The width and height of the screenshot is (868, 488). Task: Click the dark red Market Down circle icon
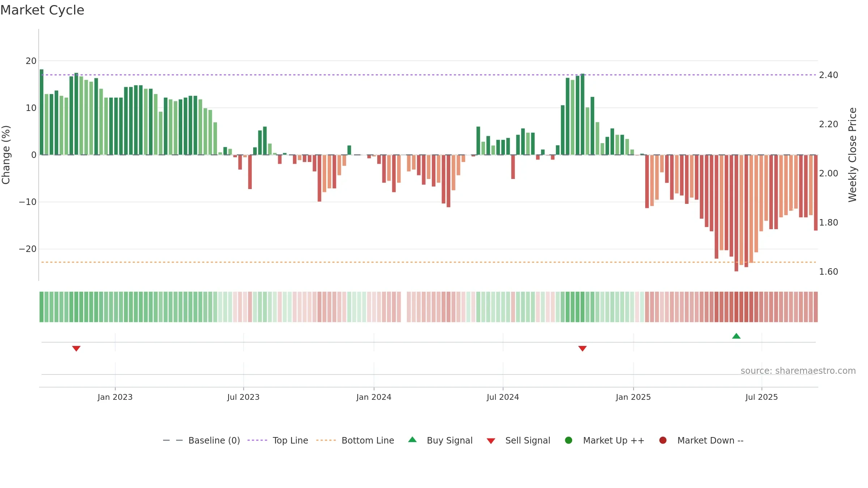(x=663, y=440)
